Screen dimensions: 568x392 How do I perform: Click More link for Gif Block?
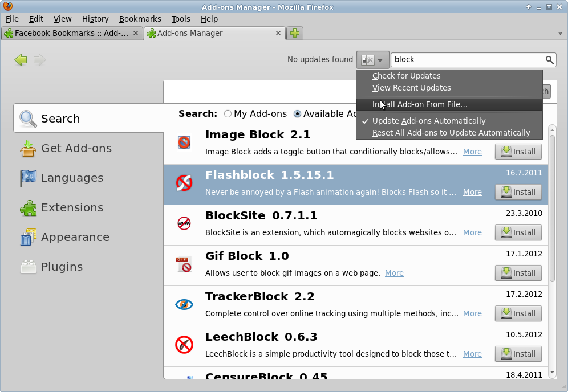394,273
